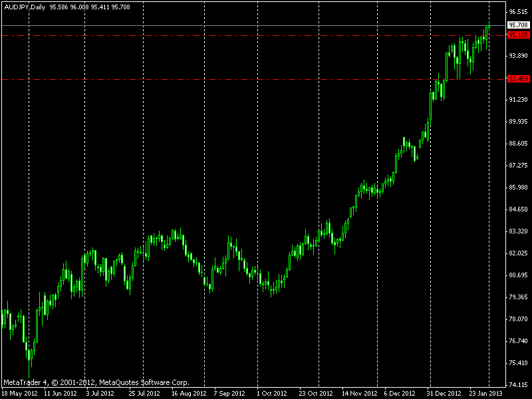Select the 1 Oct 2012 date label
Viewport: 532px width, 399px height.
[x=271, y=393]
